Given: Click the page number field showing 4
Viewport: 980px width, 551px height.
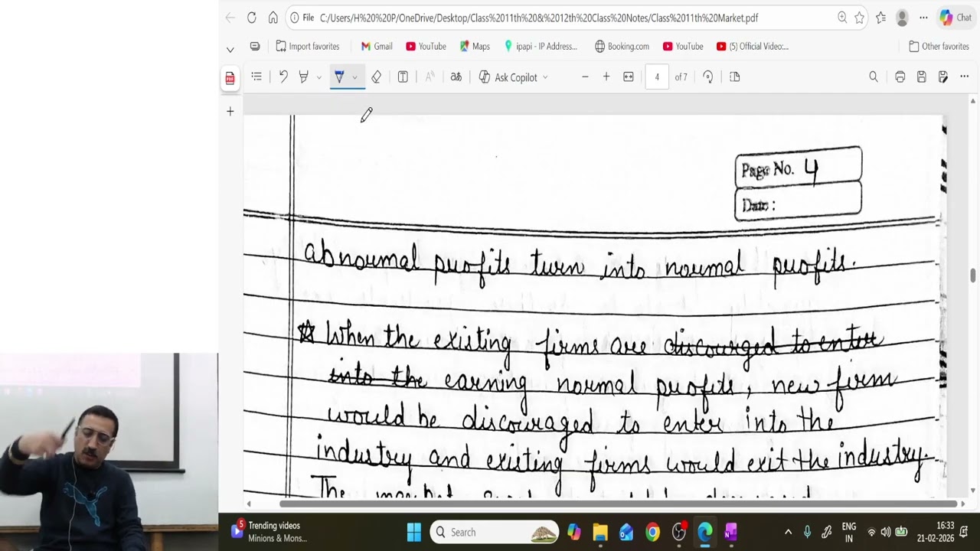Looking at the screenshot, I should [x=657, y=77].
